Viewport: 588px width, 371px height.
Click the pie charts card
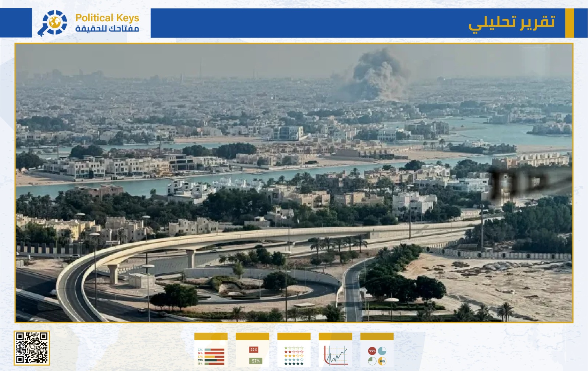pos(377,350)
